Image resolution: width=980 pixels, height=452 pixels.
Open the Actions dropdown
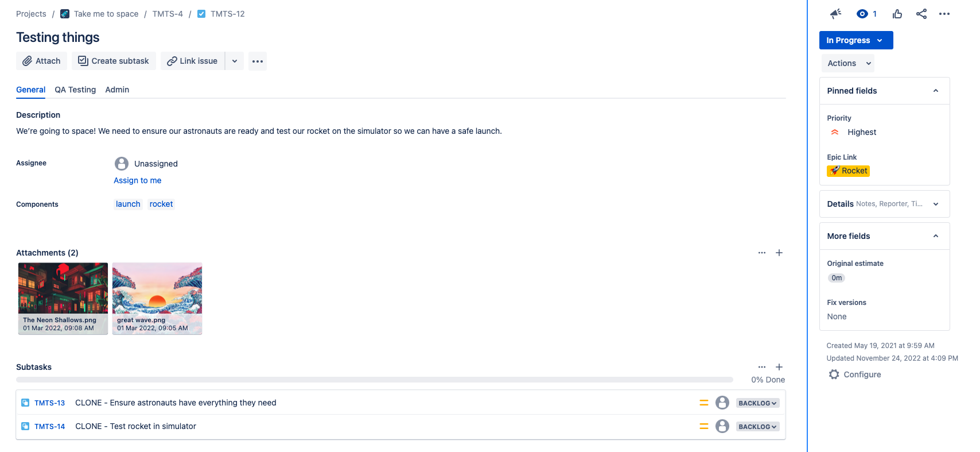pos(848,63)
